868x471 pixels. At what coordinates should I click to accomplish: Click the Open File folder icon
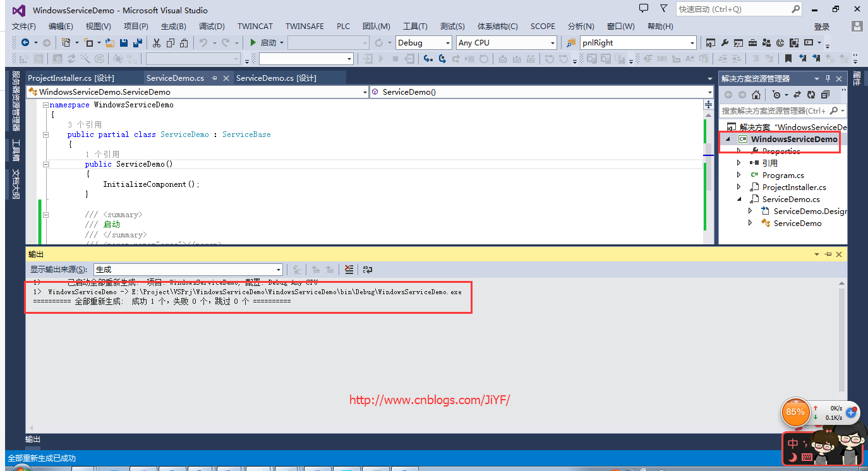click(109, 43)
